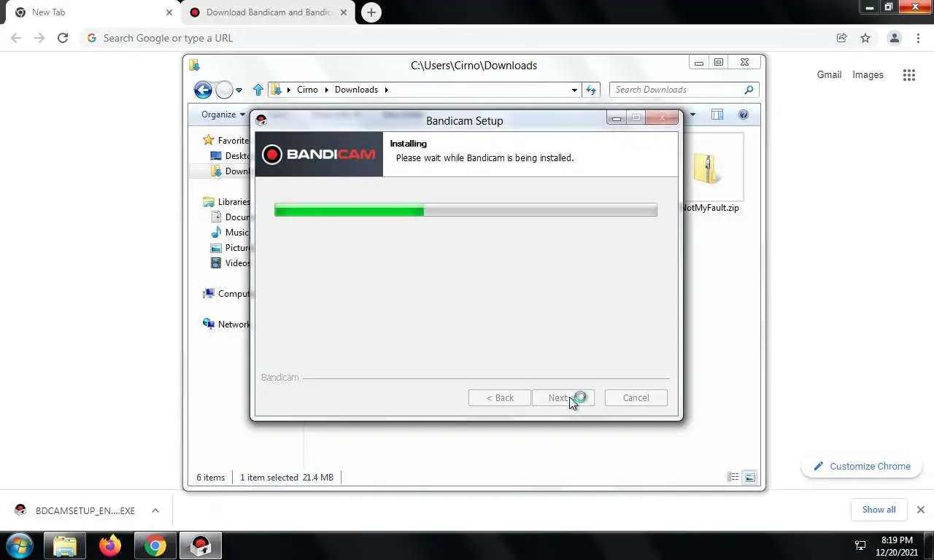Screen dimensions: 934x560
Task: Toggle the Explorer preview pane icon
Action: (717, 114)
